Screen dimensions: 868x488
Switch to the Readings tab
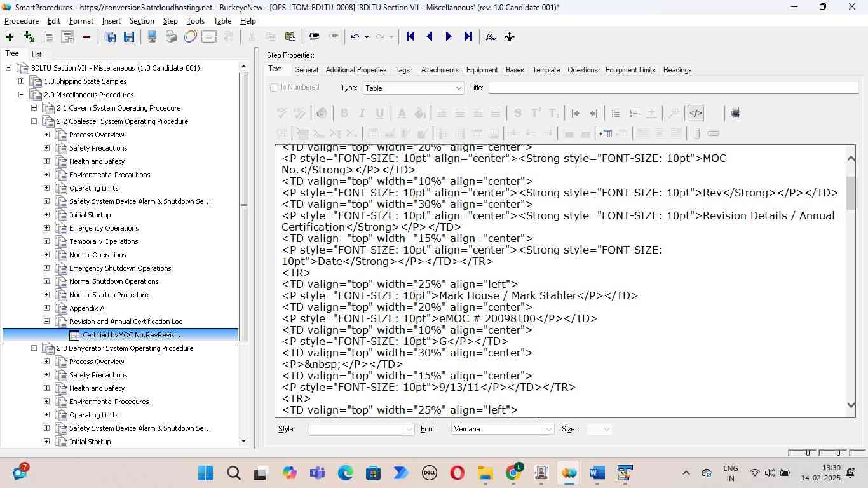(677, 70)
